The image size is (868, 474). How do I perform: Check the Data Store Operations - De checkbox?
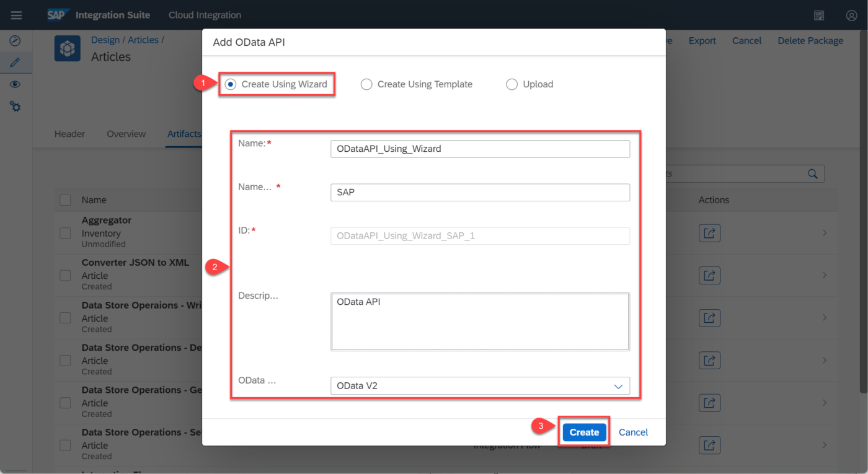[x=65, y=360]
